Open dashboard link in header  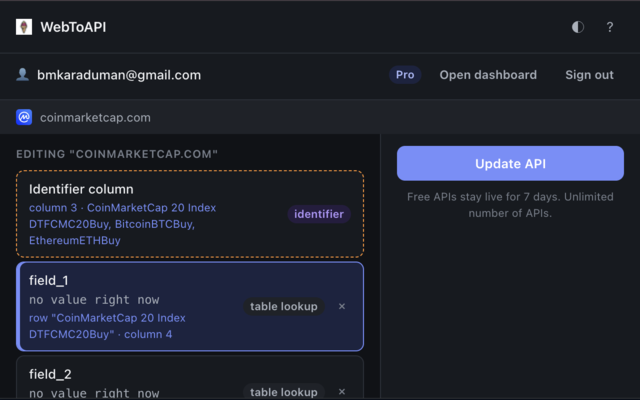[x=488, y=75]
